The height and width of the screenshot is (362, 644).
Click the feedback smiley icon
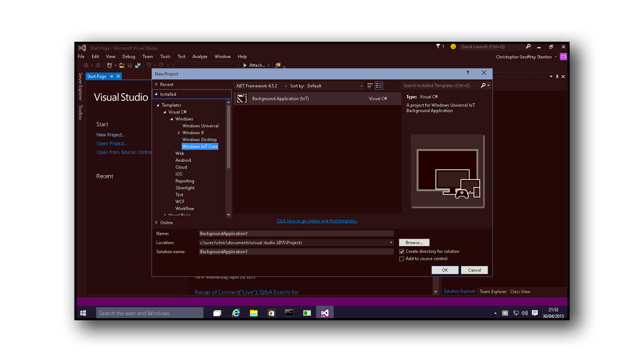coord(453,47)
